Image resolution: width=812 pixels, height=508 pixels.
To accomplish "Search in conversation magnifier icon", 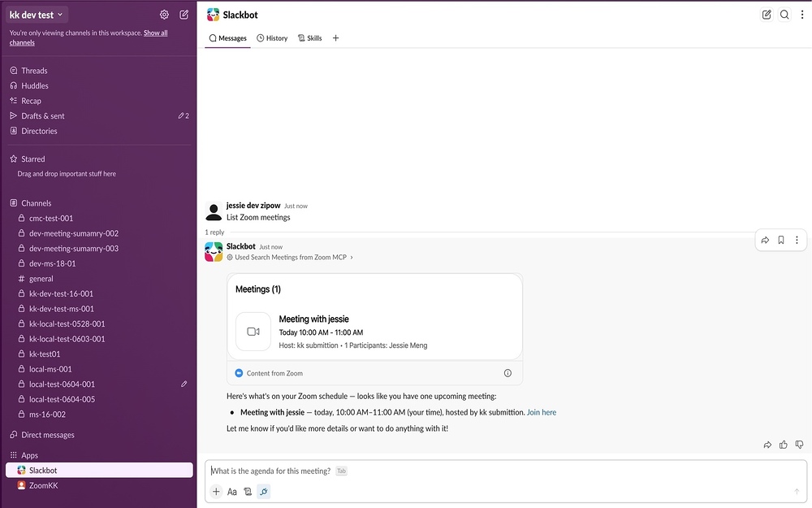I will (784, 15).
